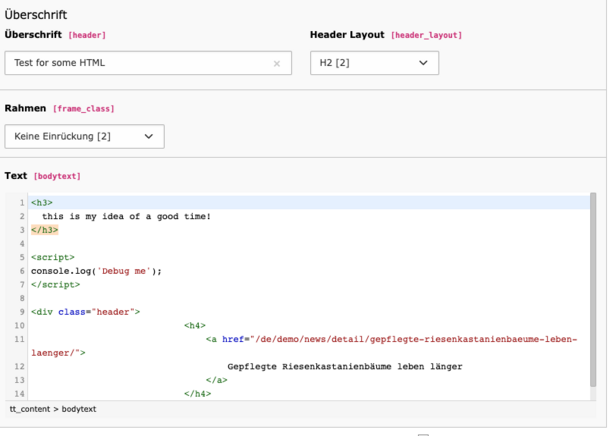Click the closing h3 tag on line 3
This screenshot has width=616, height=436.
click(x=44, y=230)
